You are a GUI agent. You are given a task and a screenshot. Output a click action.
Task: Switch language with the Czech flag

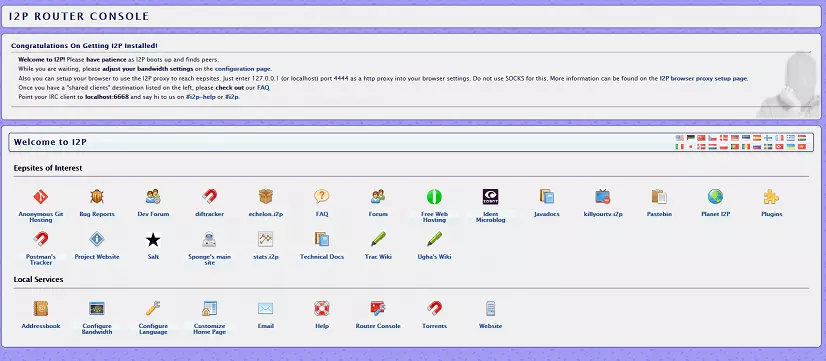click(713, 138)
